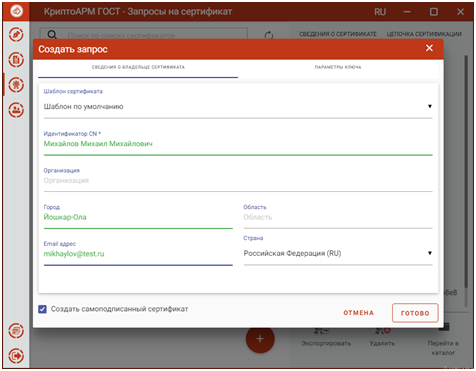The height and width of the screenshot is (371, 476).
Task: Click the Перейти в каталог icon
Action: pos(444,327)
